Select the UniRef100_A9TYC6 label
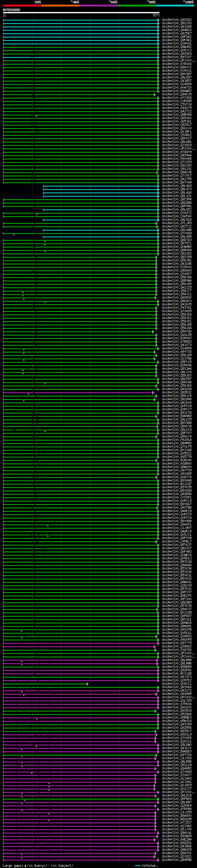This screenshot has width=197, height=868. coord(177,755)
